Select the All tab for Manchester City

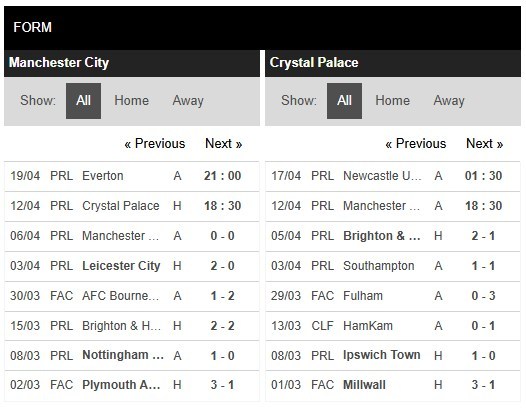pos(83,101)
